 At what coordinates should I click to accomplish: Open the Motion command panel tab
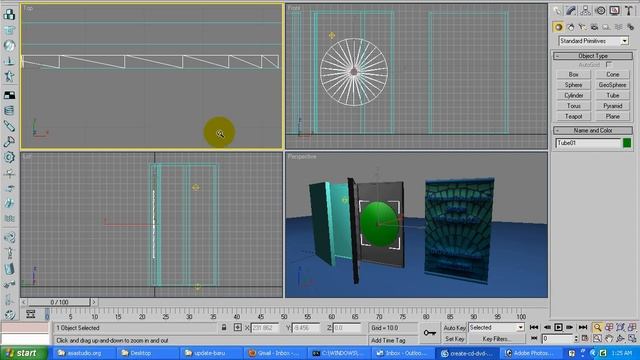click(x=600, y=11)
